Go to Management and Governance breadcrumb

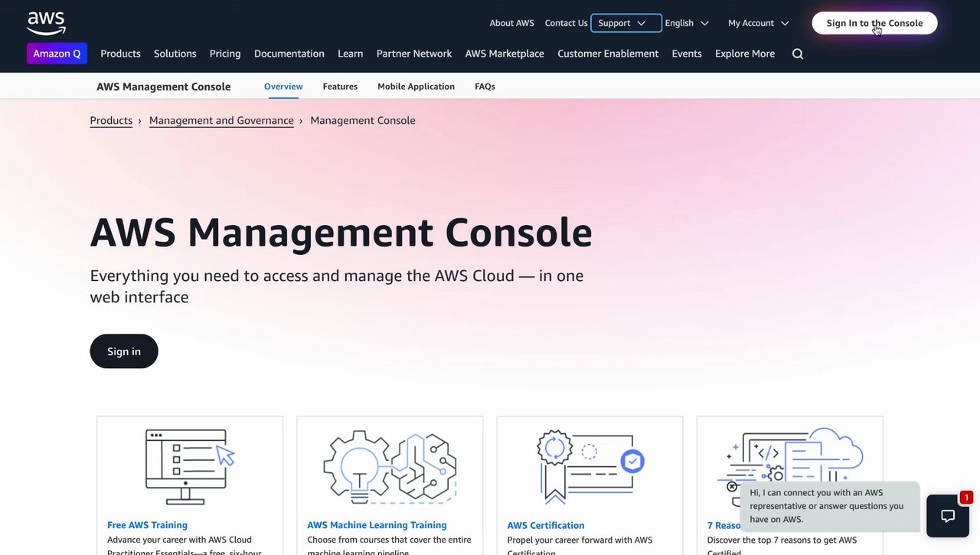click(221, 120)
